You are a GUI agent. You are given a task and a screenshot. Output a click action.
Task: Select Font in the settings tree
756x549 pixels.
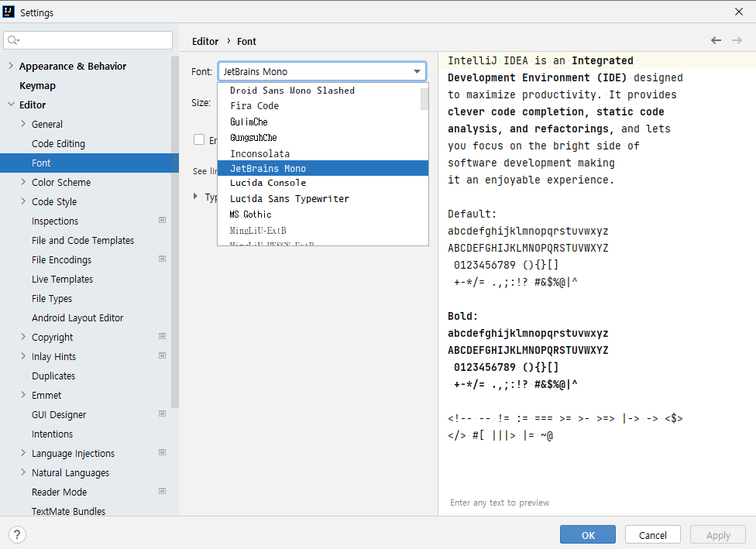(89, 163)
